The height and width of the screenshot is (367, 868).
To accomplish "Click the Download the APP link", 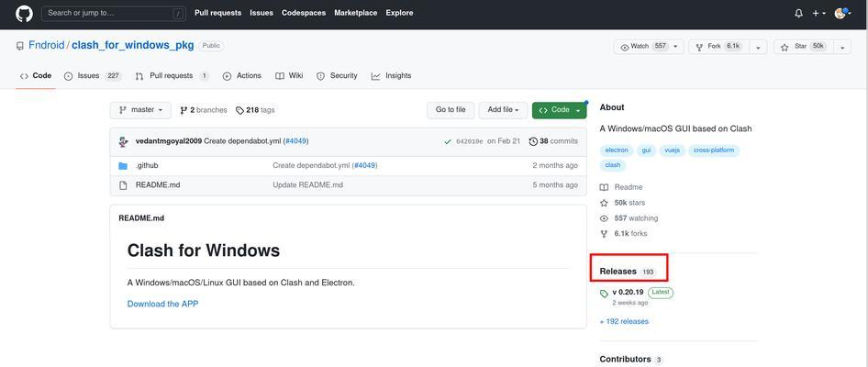I will point(162,304).
